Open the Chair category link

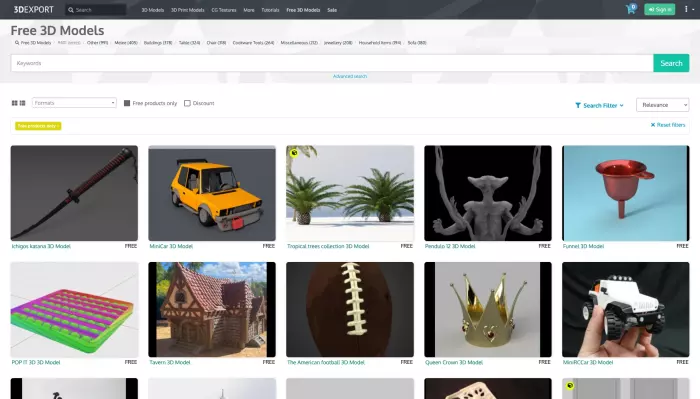click(216, 43)
